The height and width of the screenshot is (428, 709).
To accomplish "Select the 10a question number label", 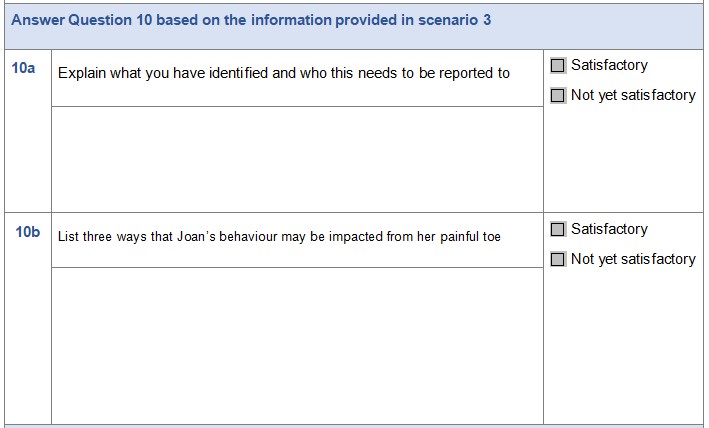I will coord(25,69).
